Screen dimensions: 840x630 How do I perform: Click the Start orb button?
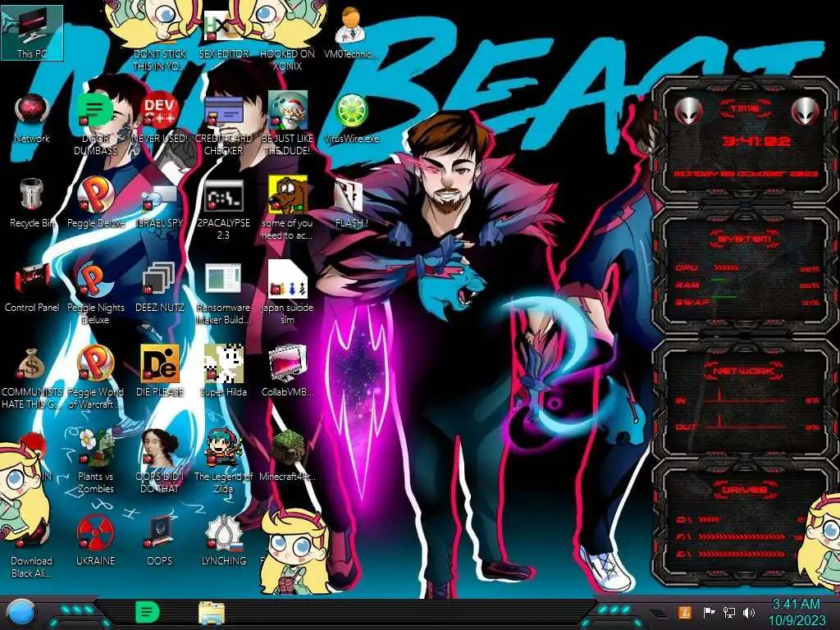21,613
